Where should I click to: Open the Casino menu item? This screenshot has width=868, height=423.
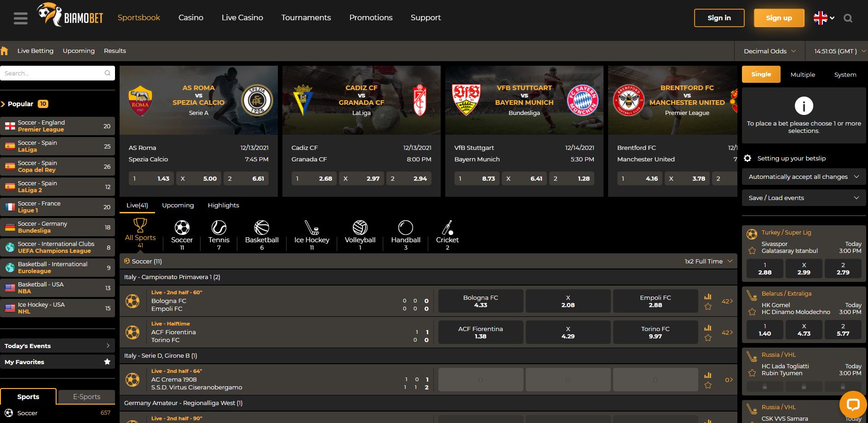coord(191,17)
